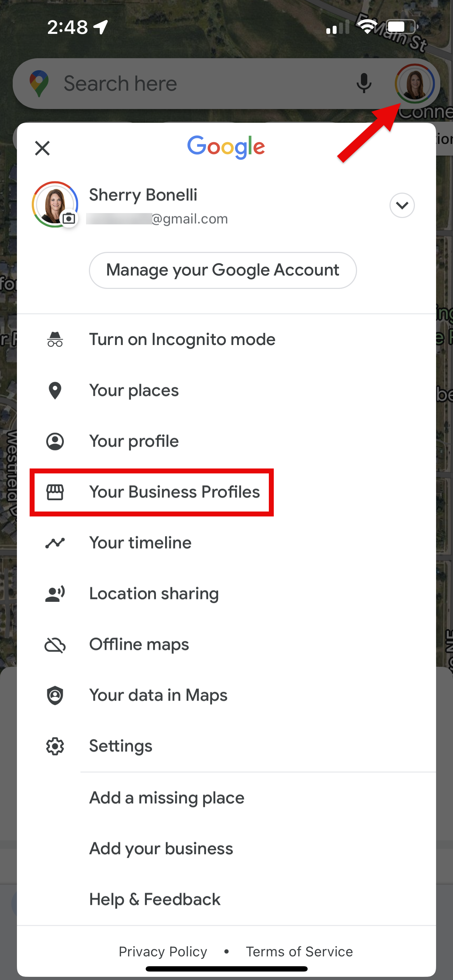Open Help & Feedback
The image size is (453, 980).
coord(155,899)
